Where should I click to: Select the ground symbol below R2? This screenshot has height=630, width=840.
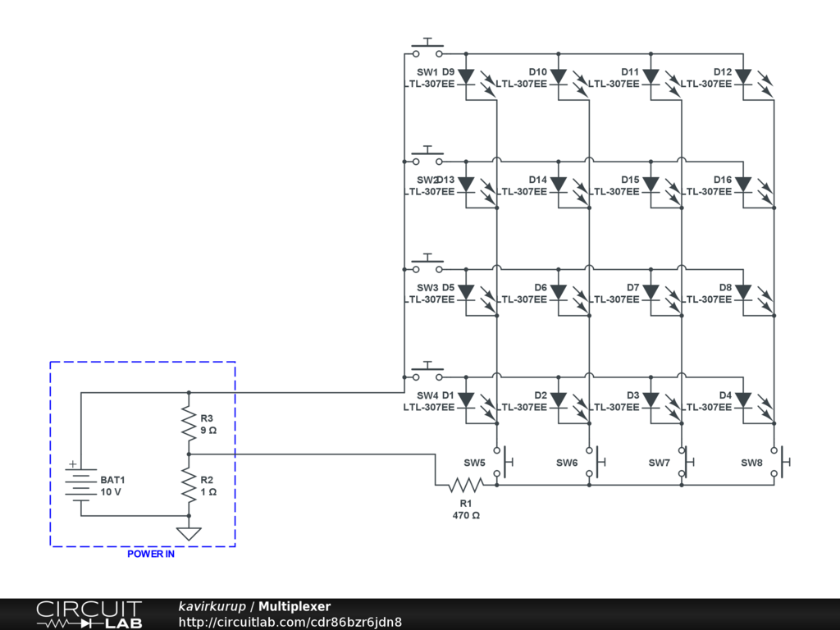click(x=189, y=533)
